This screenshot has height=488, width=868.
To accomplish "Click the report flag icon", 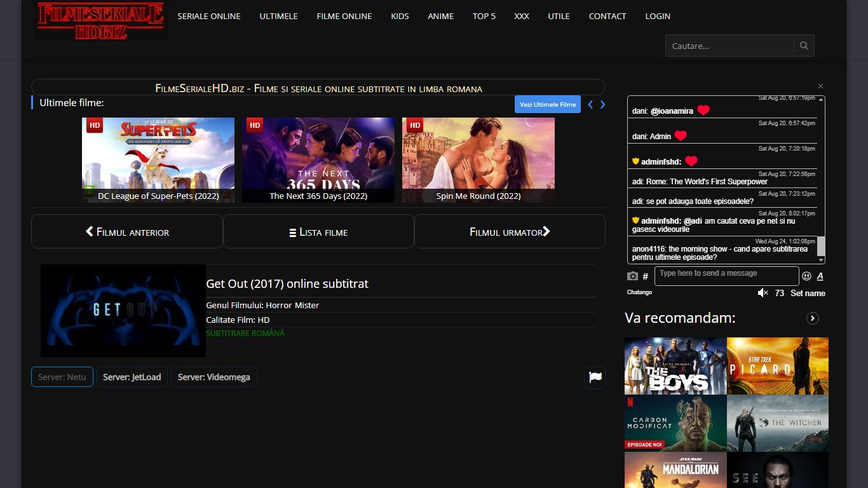I will point(595,377).
